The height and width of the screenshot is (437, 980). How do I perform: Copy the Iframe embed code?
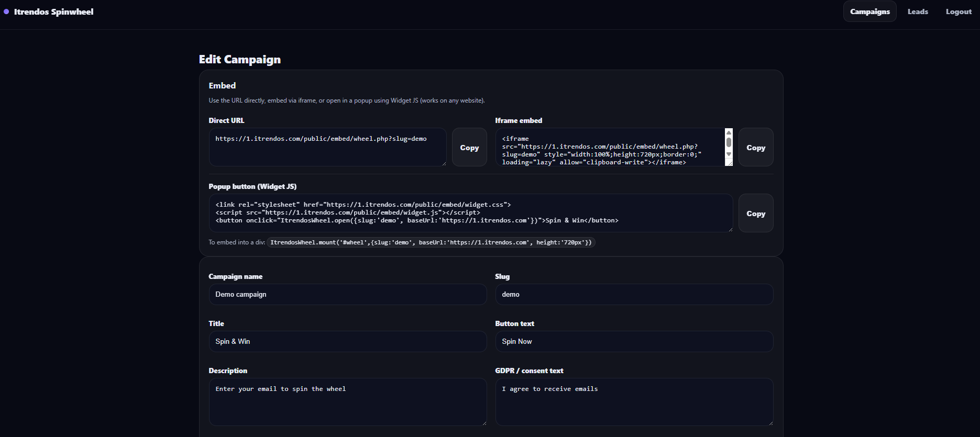(755, 148)
